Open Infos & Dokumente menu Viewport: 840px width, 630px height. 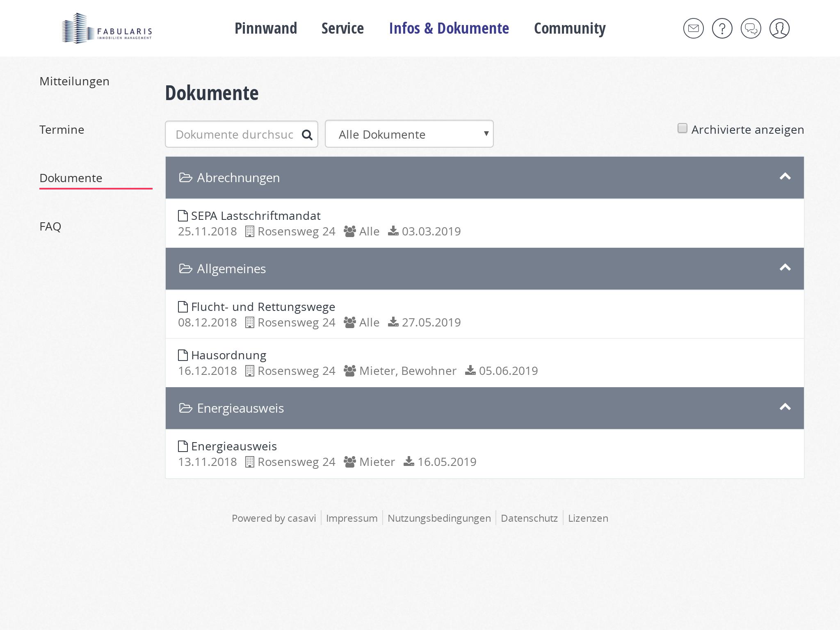tap(449, 28)
